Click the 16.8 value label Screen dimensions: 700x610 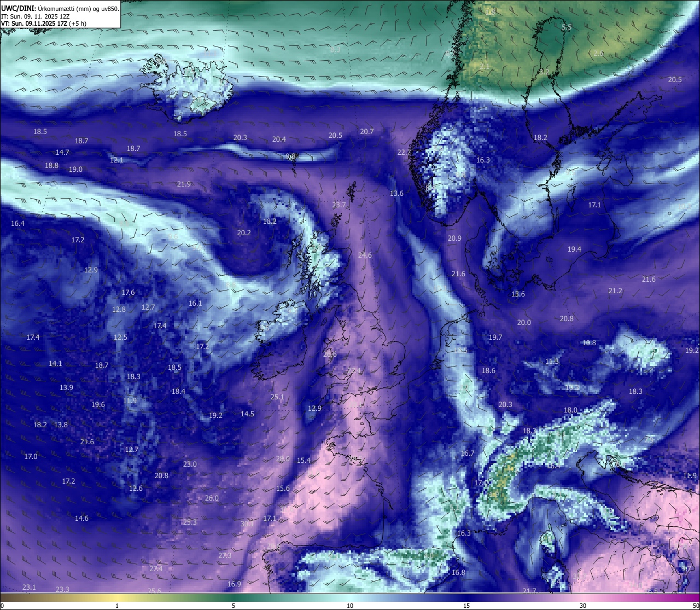tap(458, 572)
